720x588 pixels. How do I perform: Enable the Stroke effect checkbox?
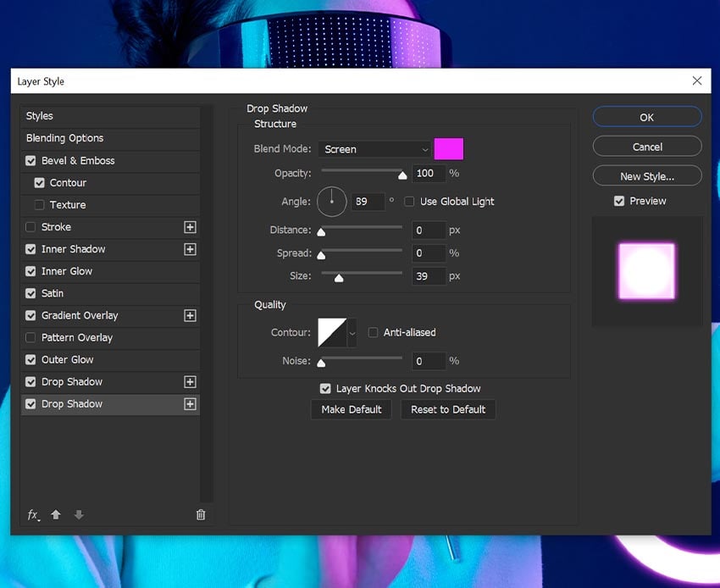(30, 227)
